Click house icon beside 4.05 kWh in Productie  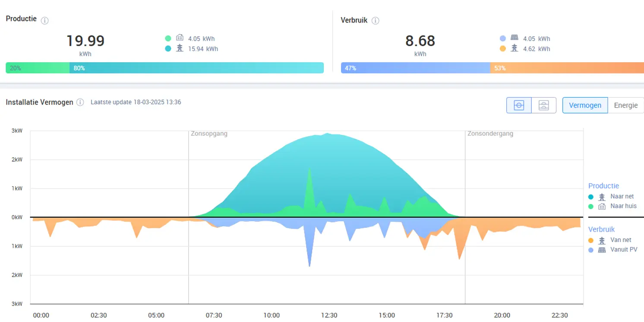click(180, 38)
